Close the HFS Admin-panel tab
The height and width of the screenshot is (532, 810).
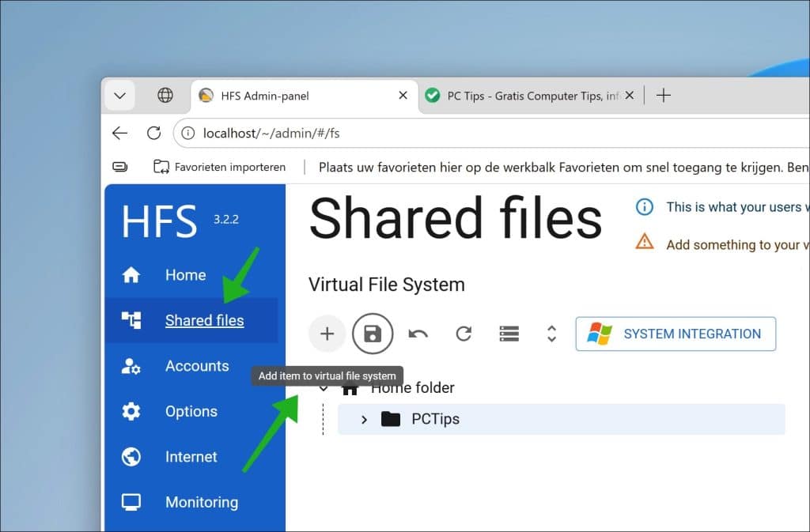coord(403,96)
